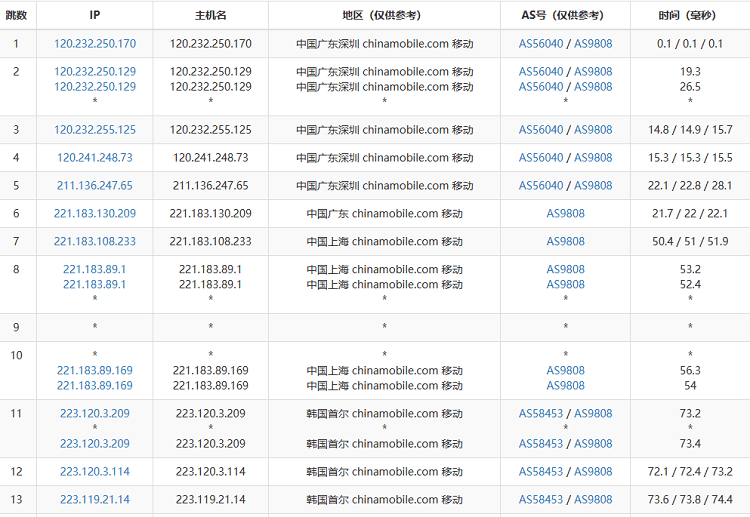Open AS56040 link in hop 1 row
750x517 pixels.
(541, 44)
